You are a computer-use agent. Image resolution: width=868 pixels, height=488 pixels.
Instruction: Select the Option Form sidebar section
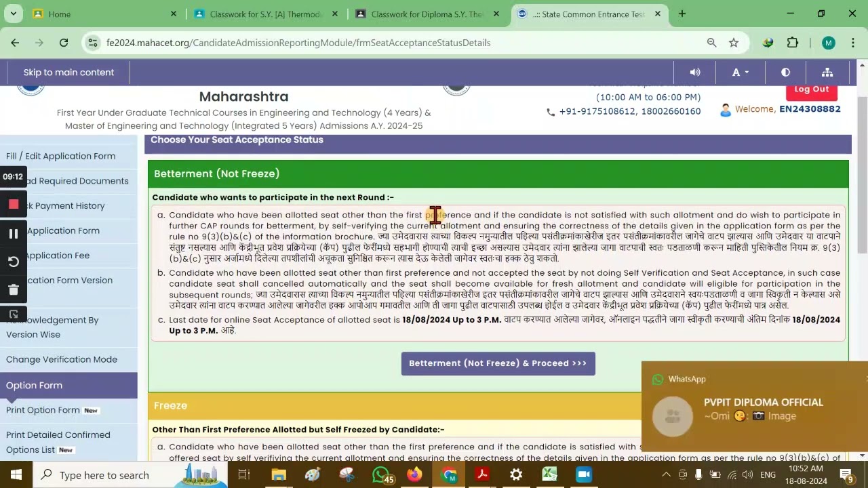tap(68, 385)
